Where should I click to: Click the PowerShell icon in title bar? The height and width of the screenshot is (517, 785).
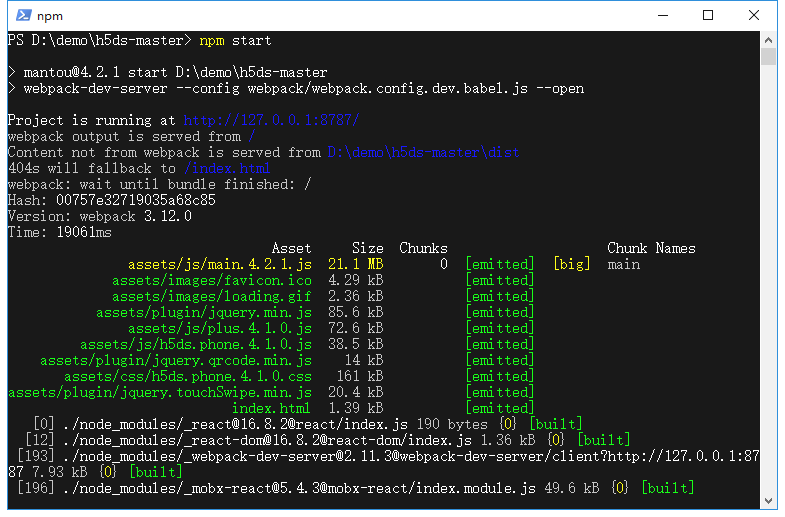(24, 16)
